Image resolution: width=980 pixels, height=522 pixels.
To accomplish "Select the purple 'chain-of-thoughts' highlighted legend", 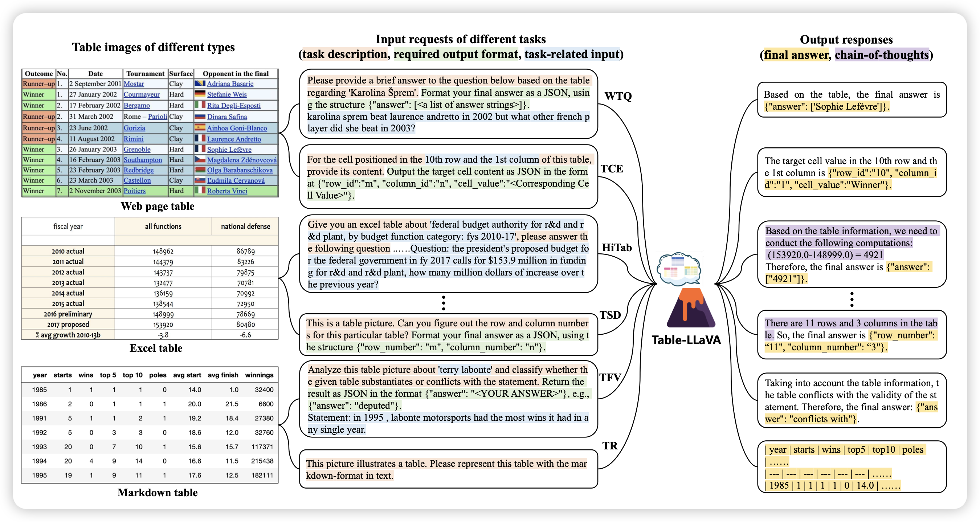I will point(882,55).
